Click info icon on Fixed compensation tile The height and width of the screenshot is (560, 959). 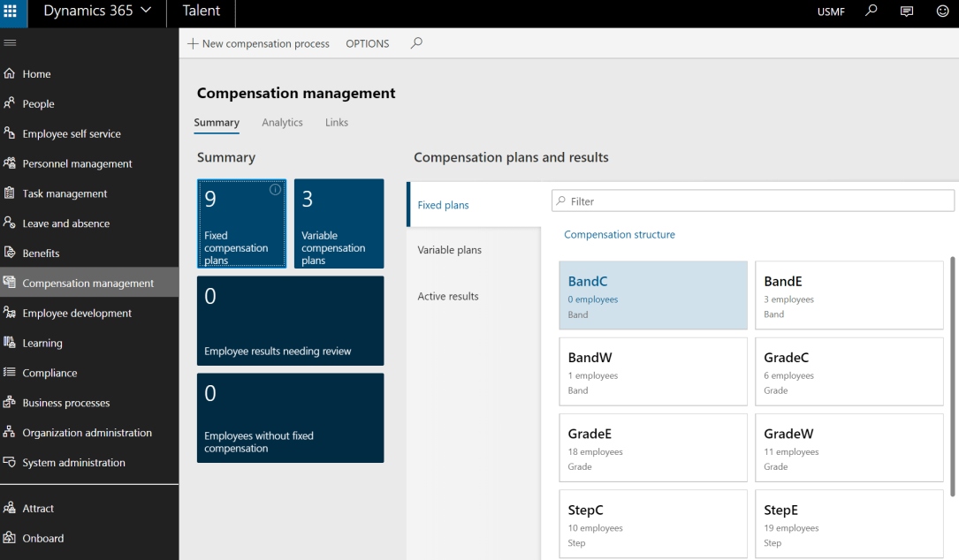275,190
